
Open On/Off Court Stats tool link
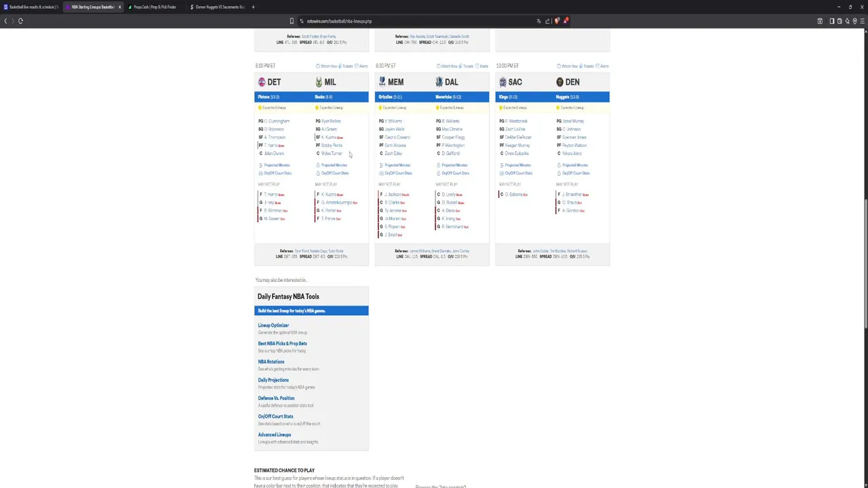point(275,417)
